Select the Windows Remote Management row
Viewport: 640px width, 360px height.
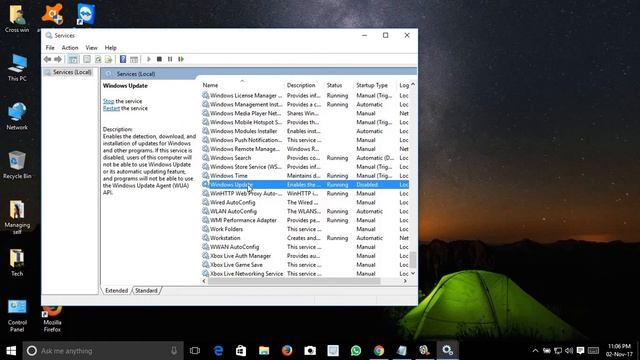click(305, 149)
